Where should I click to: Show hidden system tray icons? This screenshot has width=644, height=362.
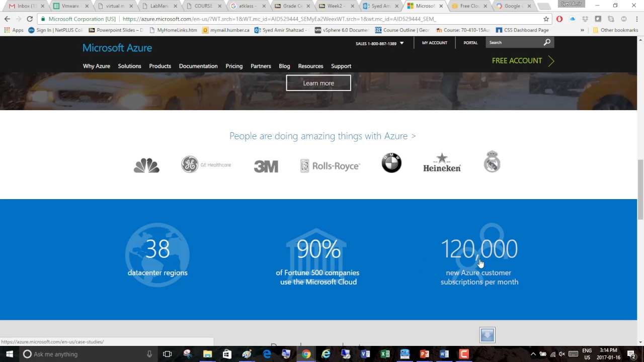533,354
